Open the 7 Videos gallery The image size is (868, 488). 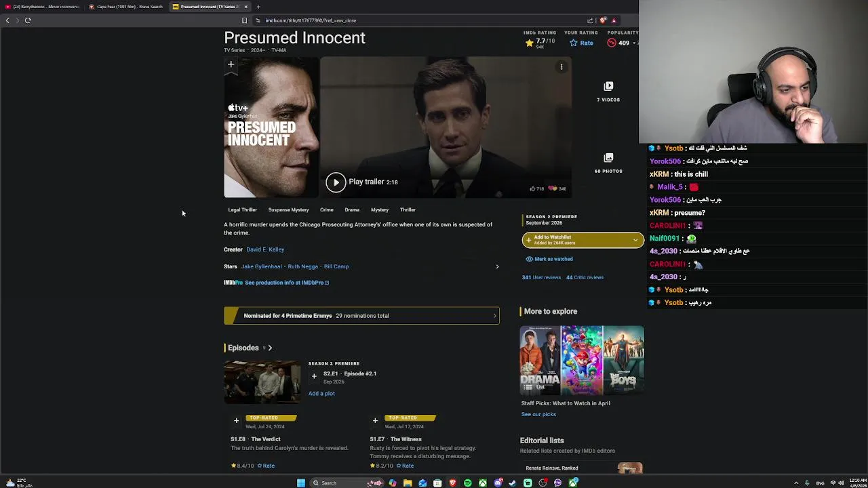point(608,91)
